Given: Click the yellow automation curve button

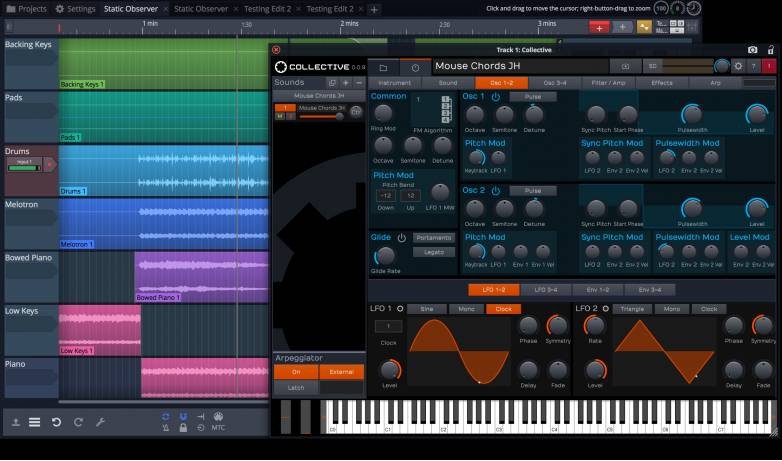Looking at the screenshot, I should coord(644,27).
